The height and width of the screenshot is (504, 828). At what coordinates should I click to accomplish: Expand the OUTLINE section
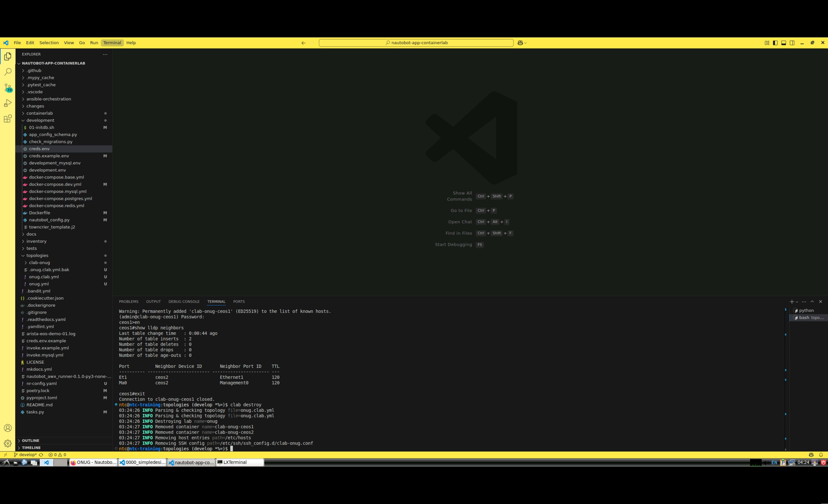[31, 440]
